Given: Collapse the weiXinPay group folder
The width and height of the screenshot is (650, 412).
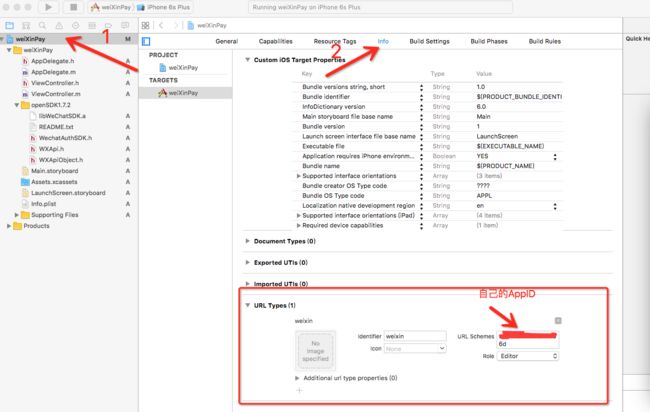Looking at the screenshot, I should [x=9, y=50].
